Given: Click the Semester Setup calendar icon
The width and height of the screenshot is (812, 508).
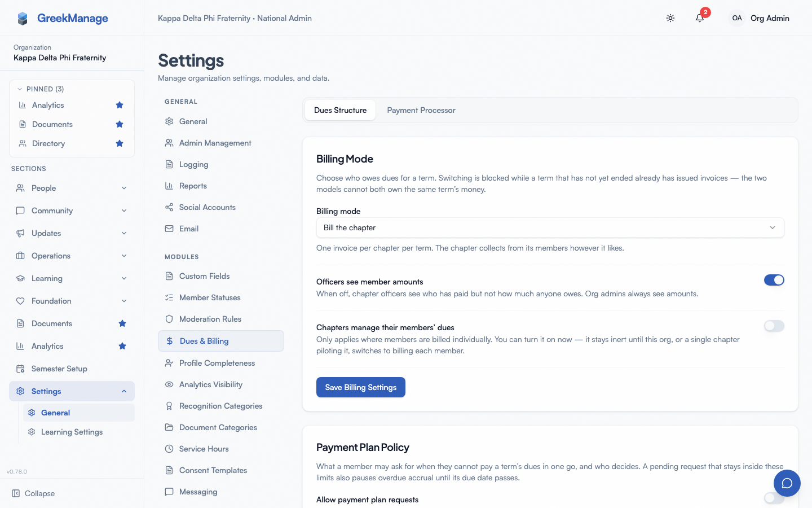Looking at the screenshot, I should (20, 369).
